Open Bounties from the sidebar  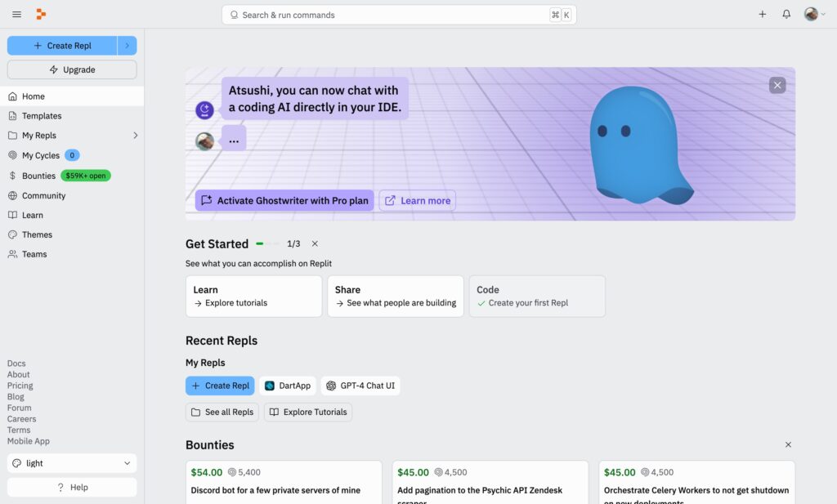coord(38,176)
